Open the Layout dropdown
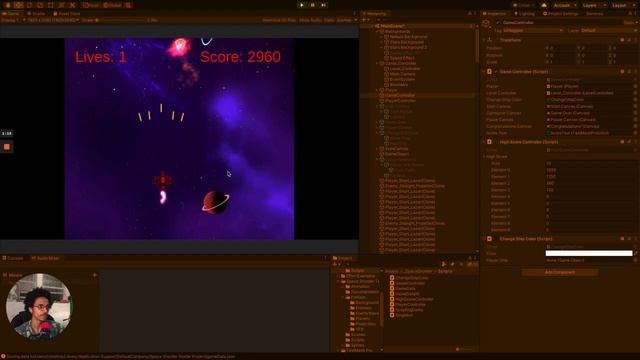 tap(623, 5)
